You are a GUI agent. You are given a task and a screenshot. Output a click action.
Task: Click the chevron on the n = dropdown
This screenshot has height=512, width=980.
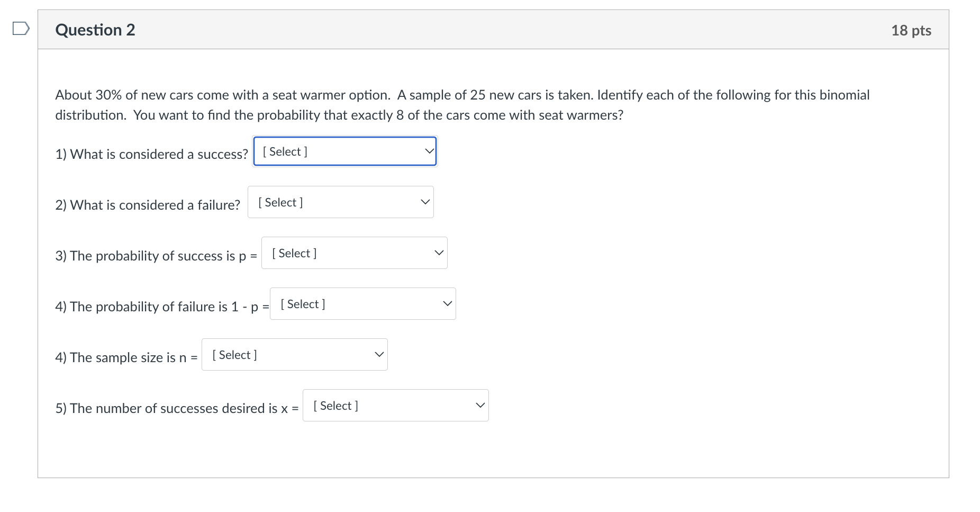pos(379,355)
